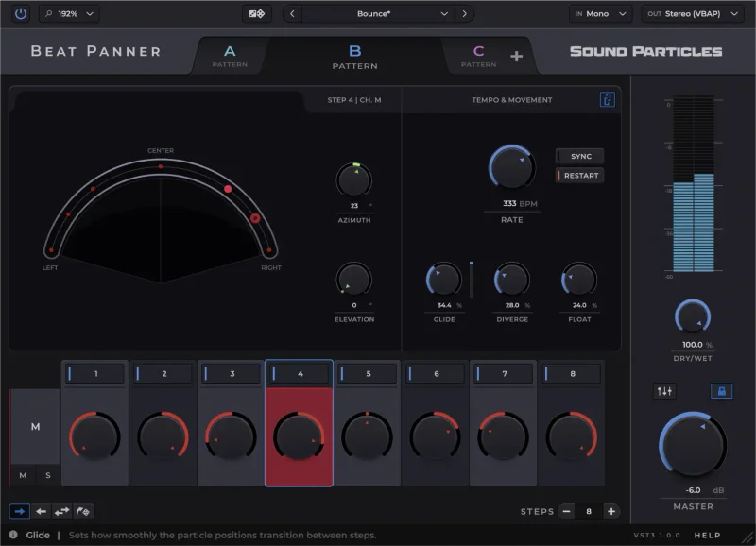Open the IN Mono input dropdown
Screen dimensions: 756x546
(x=600, y=14)
